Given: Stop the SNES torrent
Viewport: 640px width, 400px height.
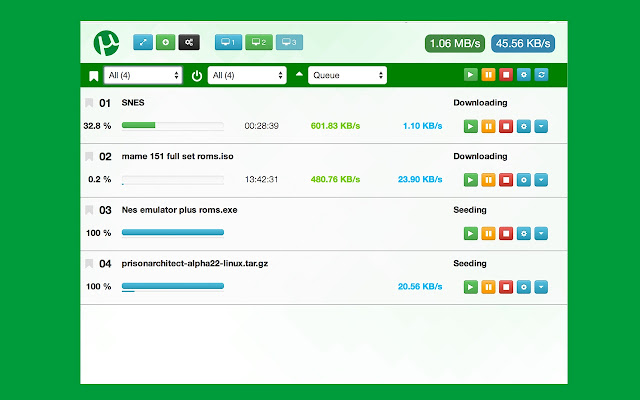Looking at the screenshot, I should point(506,126).
